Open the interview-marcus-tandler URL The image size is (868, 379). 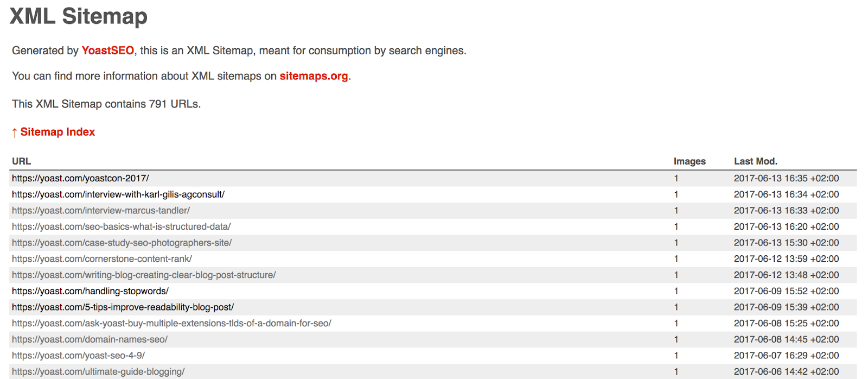coord(101,210)
